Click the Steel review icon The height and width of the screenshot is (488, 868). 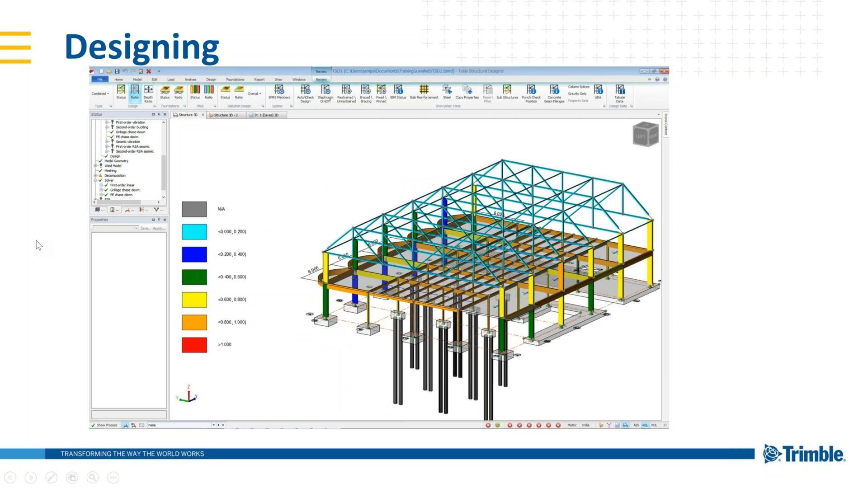(x=447, y=92)
